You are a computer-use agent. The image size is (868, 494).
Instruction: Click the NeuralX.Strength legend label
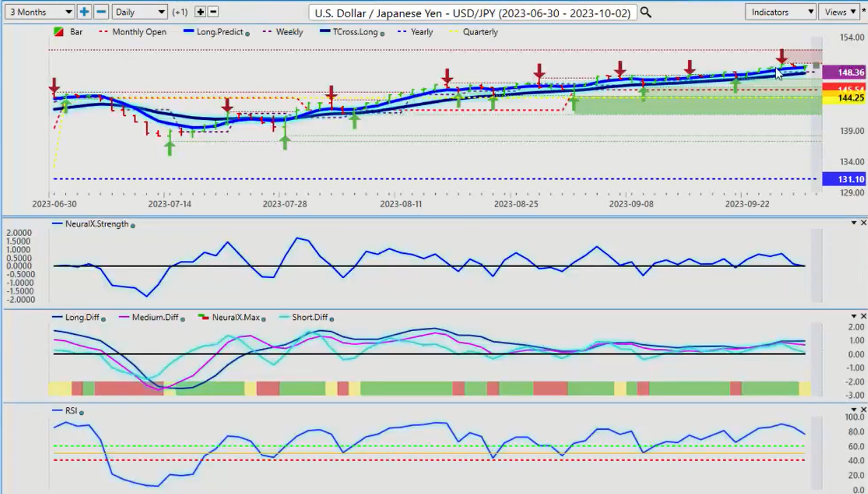click(x=98, y=224)
